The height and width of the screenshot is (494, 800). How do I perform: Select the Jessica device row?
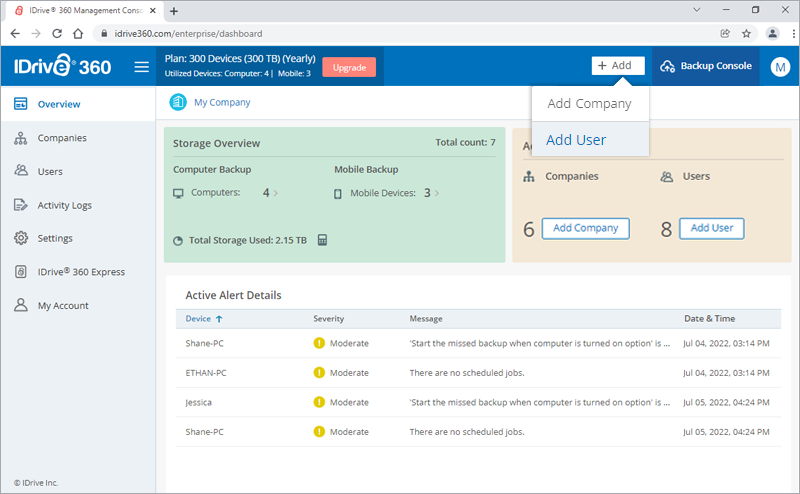[x=478, y=402]
